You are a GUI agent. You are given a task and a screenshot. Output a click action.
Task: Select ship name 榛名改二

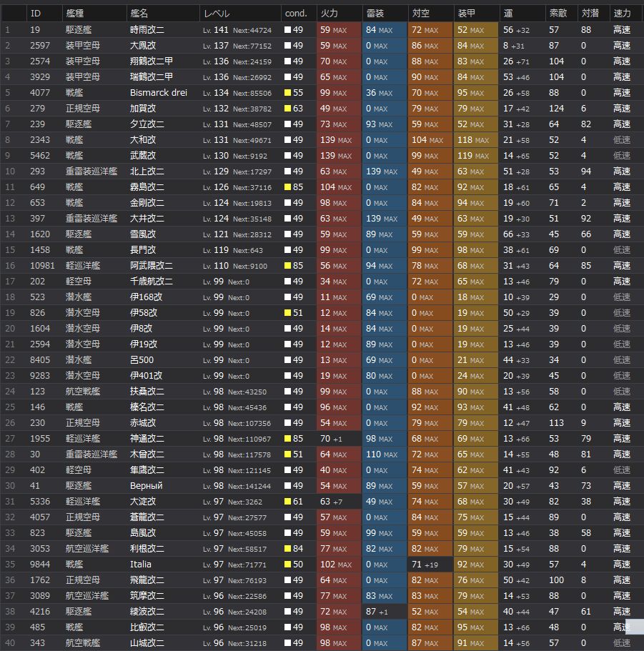point(147,407)
